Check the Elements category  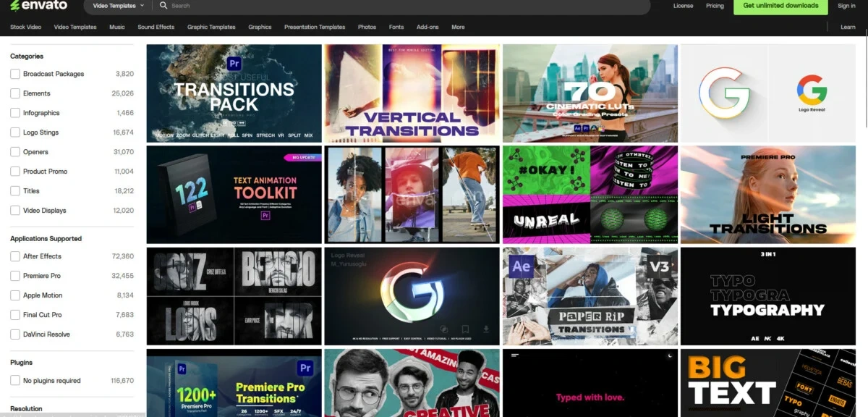click(x=15, y=93)
